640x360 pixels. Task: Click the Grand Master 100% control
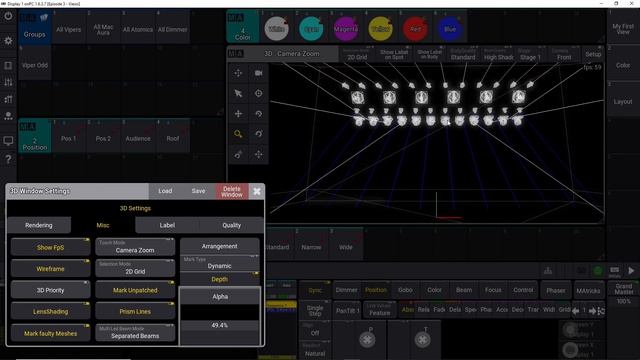click(624, 293)
